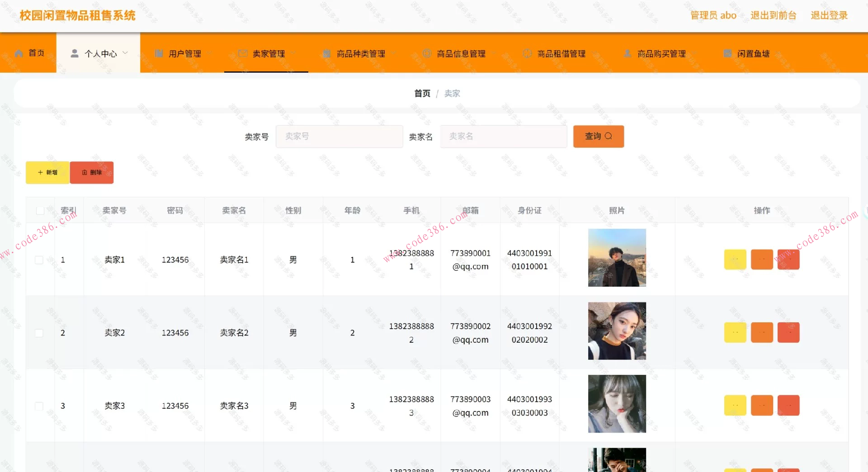Check the checkbox for 卖家1 row
The image size is (868, 472).
pyautogui.click(x=39, y=260)
